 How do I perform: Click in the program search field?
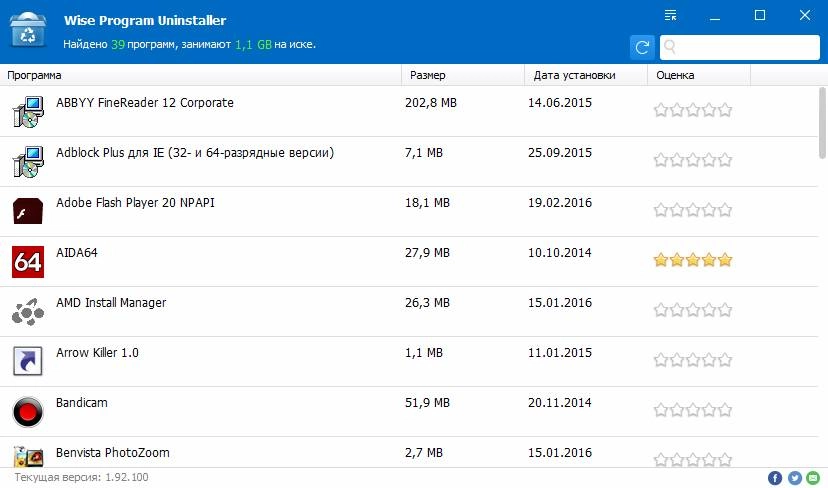click(740, 48)
